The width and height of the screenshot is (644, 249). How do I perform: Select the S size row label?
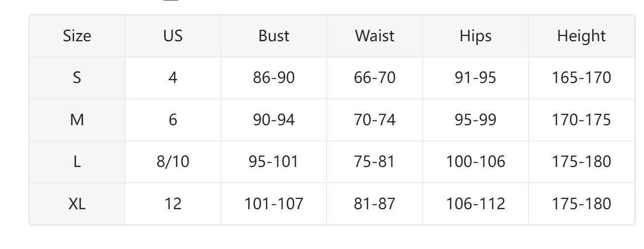(x=77, y=78)
